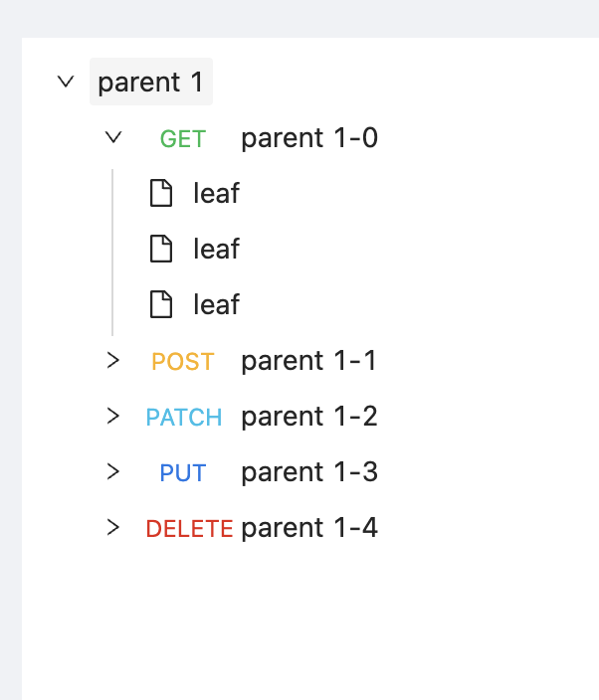Click the red DELETE method tag
The width and height of the screenshot is (599, 700).
tap(189, 529)
